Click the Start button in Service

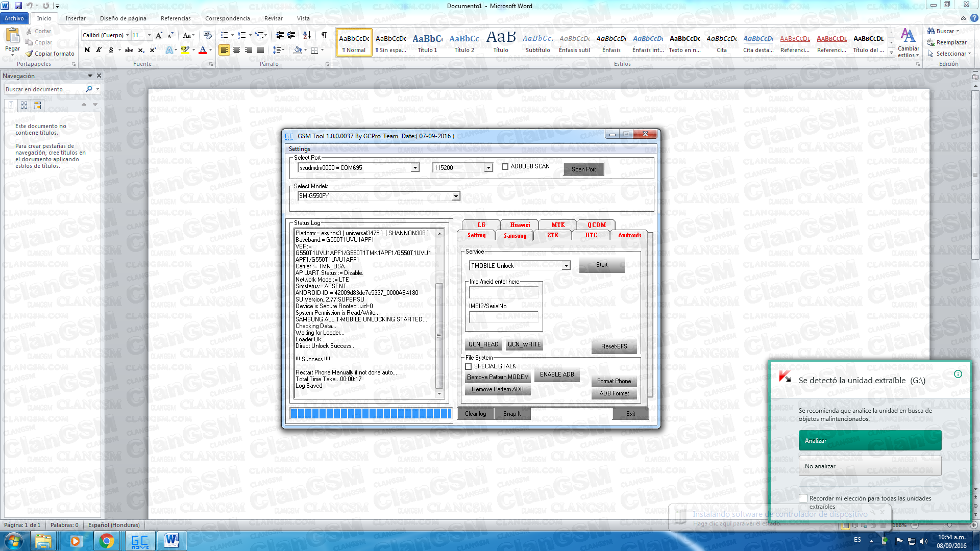602,265
